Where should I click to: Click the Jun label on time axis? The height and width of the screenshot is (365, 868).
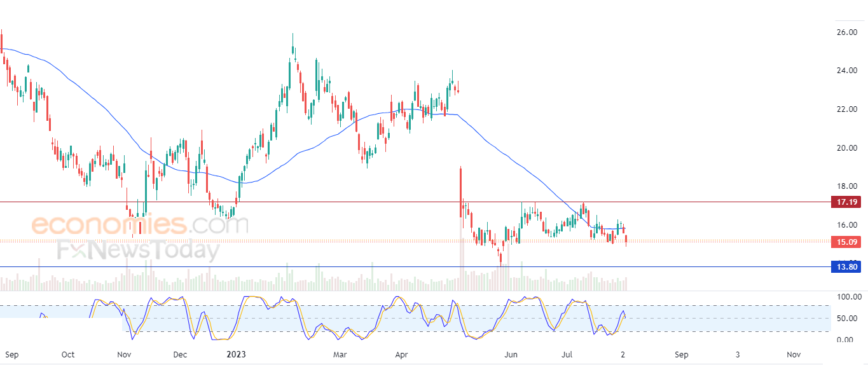pyautogui.click(x=511, y=354)
